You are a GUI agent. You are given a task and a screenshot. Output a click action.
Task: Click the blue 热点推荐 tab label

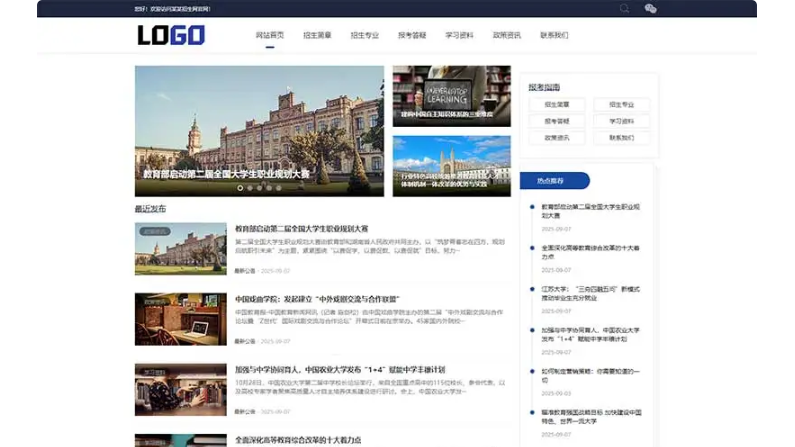click(555, 180)
